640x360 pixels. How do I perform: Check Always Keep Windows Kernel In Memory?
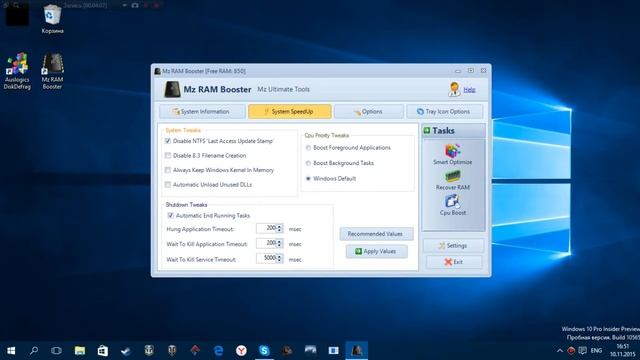168,170
